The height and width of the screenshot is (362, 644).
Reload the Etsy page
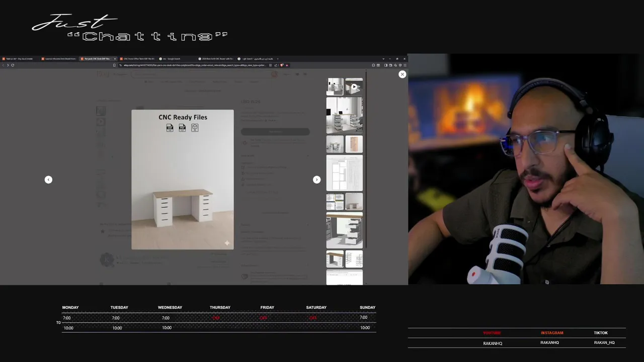pyautogui.click(x=13, y=65)
